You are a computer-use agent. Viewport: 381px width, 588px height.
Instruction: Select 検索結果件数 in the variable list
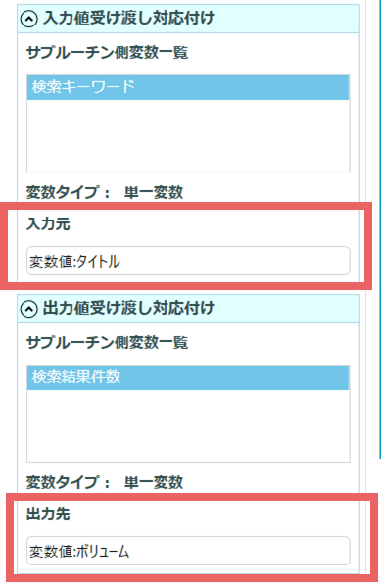pyautogui.click(x=188, y=377)
